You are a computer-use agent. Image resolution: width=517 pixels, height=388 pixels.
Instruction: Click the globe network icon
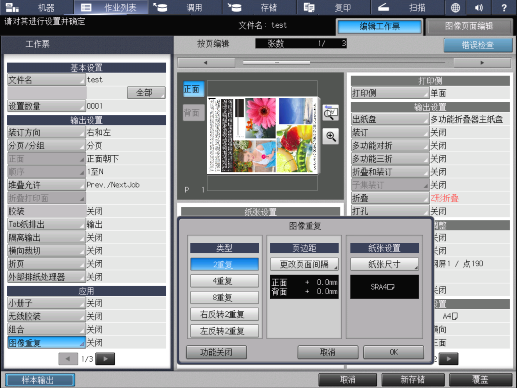click(455, 7)
